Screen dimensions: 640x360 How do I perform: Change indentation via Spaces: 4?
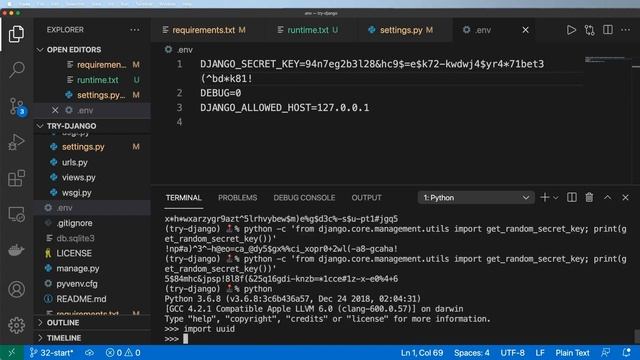[x=471, y=353]
